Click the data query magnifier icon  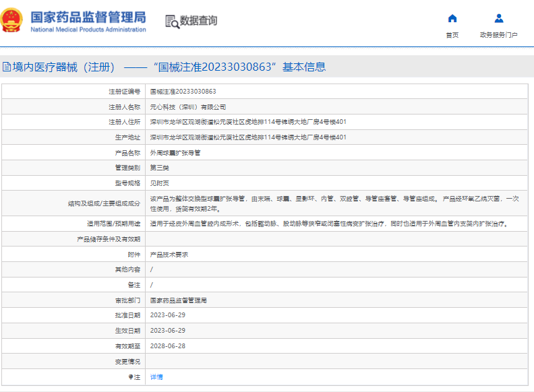pos(172,22)
